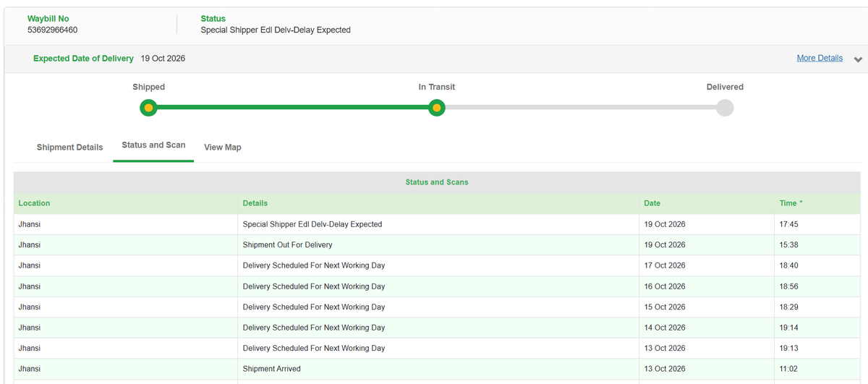The height and width of the screenshot is (384, 868).
Task: Click the Shipped progress marker
Action: [148, 108]
